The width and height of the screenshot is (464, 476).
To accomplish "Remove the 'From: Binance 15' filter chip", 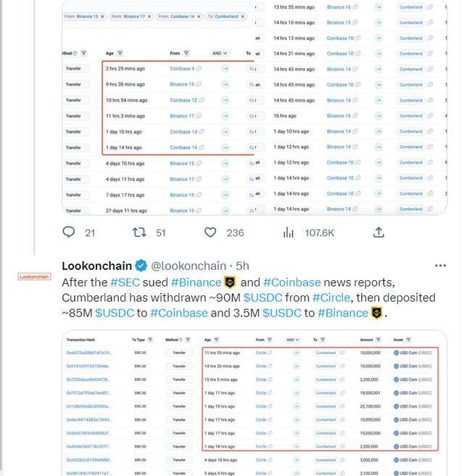I will click(102, 16).
